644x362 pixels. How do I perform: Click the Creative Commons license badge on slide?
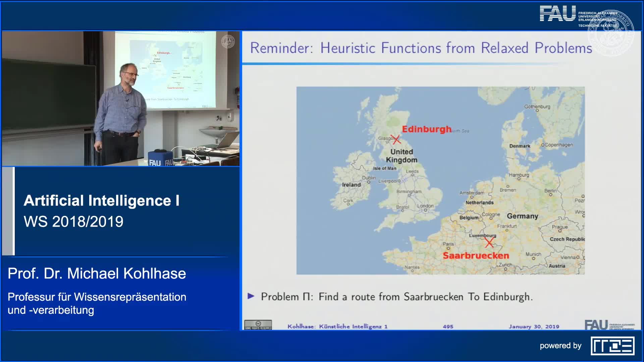click(258, 325)
